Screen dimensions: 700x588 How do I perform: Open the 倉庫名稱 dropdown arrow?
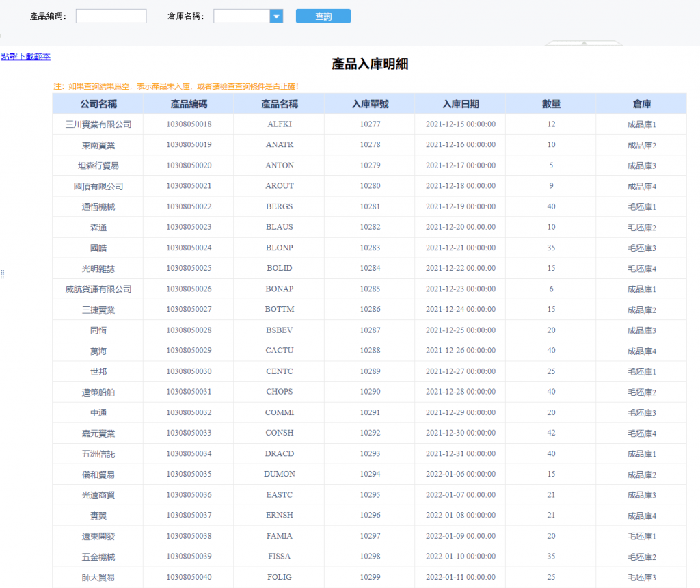coord(276,16)
